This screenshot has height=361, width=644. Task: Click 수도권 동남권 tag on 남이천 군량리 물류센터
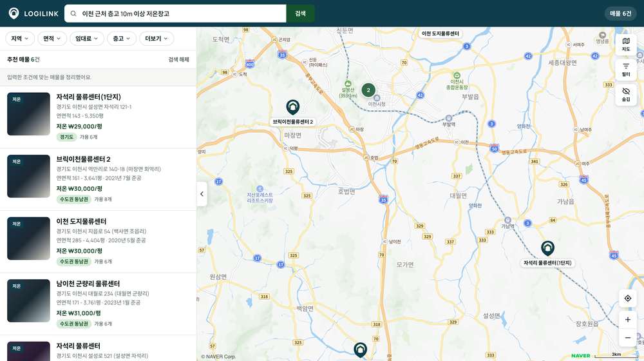(x=74, y=324)
